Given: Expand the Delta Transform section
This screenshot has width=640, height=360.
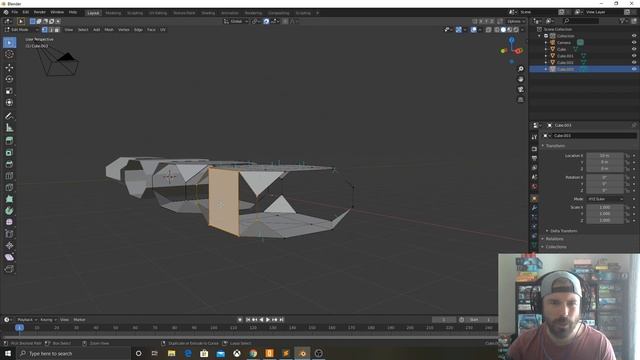Looking at the screenshot, I should click(563, 231).
